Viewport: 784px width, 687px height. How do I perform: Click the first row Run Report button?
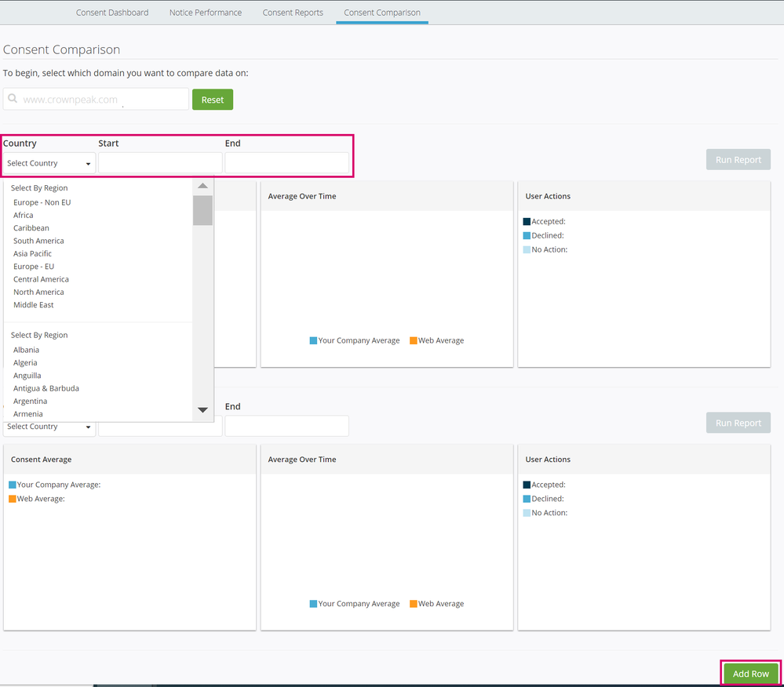point(738,160)
